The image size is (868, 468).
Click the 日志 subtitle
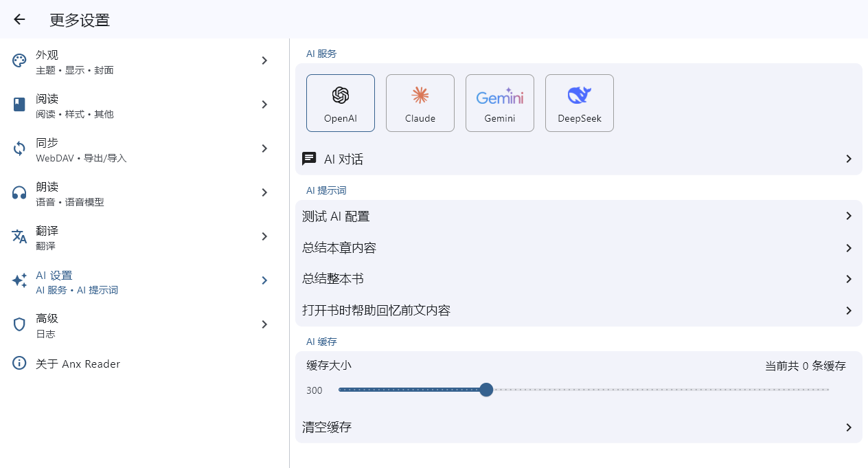point(45,334)
